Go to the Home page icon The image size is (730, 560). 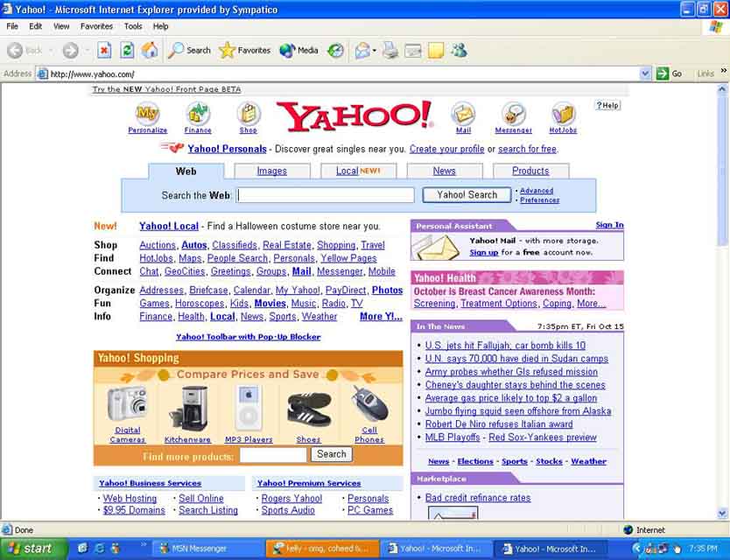click(150, 50)
